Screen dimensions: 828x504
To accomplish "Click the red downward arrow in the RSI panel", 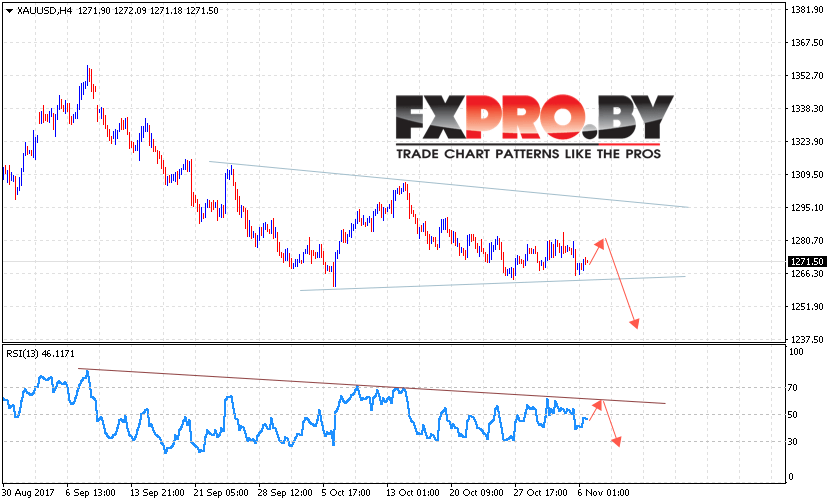I will [x=611, y=424].
